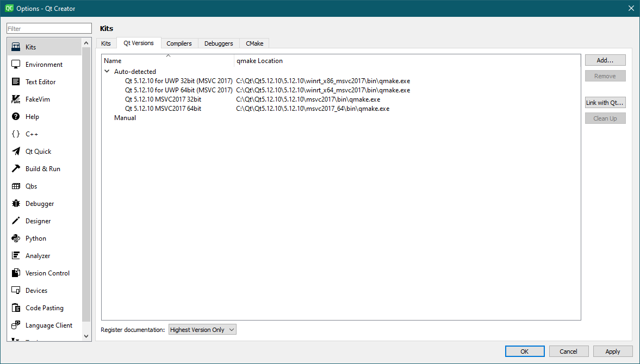Select the Language Client category
The height and width of the screenshot is (364, 640).
tap(49, 325)
